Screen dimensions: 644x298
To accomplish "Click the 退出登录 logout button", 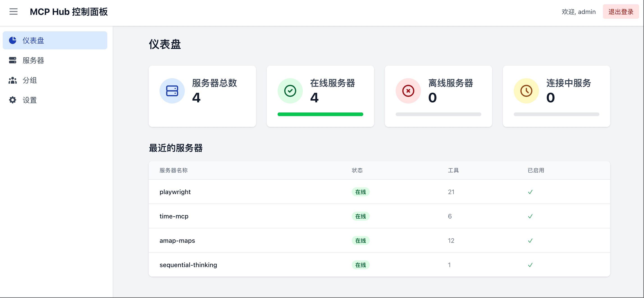I will pos(621,12).
